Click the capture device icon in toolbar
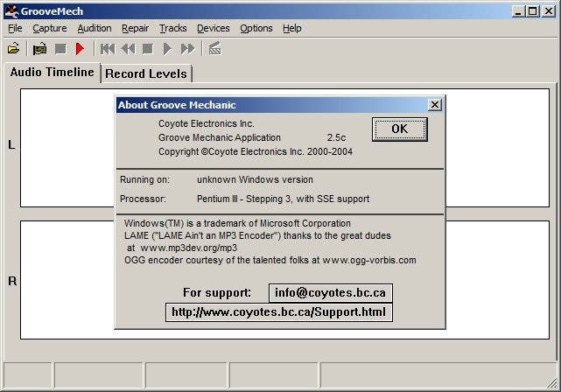Image resolution: width=561 pixels, height=392 pixels. click(x=39, y=49)
